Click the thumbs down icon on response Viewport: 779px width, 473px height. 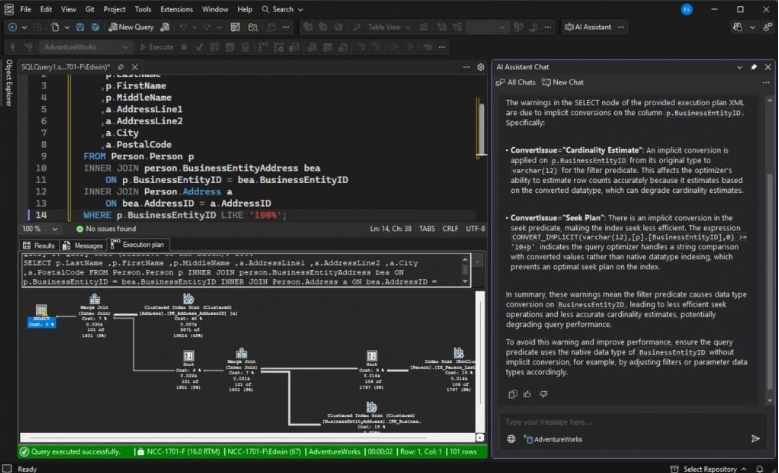click(x=544, y=394)
